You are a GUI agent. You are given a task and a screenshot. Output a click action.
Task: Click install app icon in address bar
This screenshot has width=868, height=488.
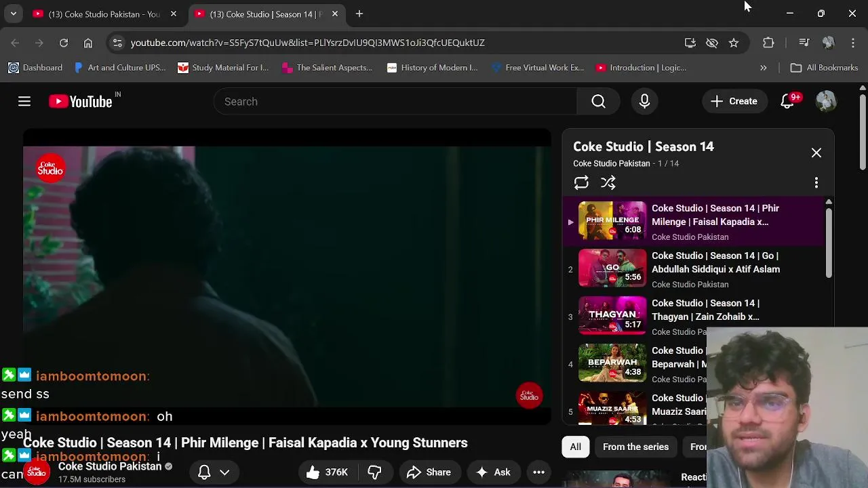(x=690, y=43)
